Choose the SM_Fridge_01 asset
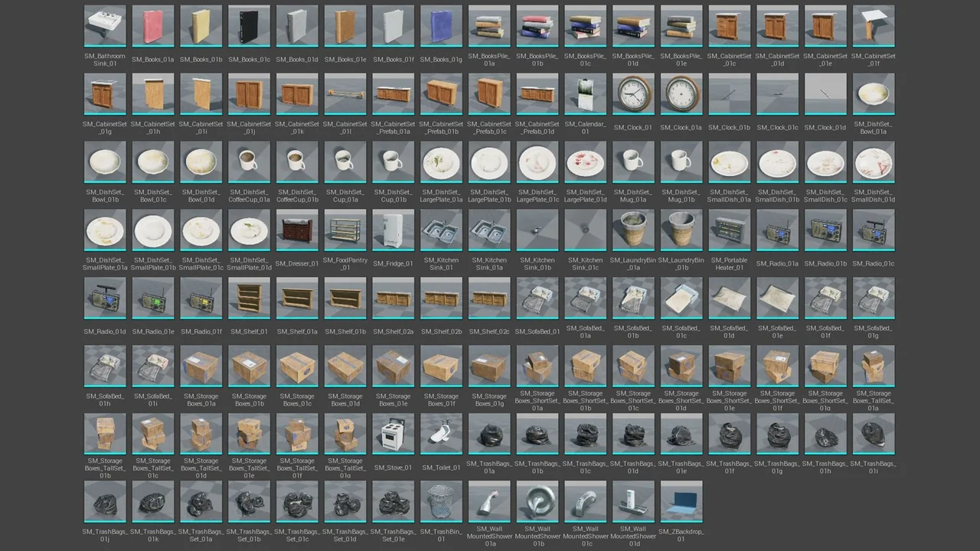Viewport: 980px width, 551px height. point(394,230)
